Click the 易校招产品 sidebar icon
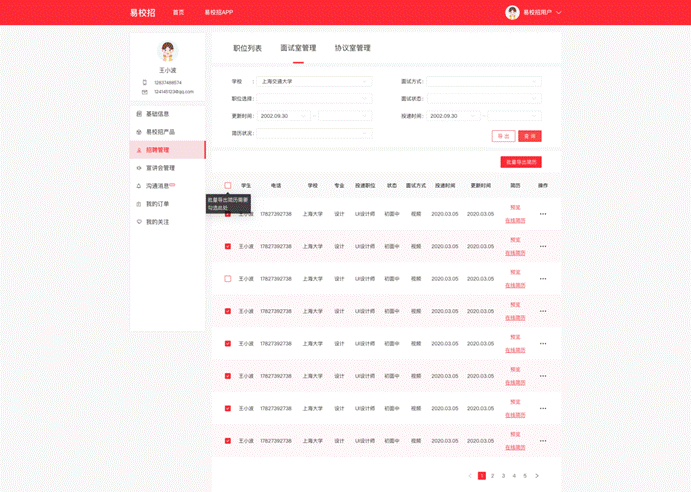This screenshot has height=492, width=691. click(139, 132)
